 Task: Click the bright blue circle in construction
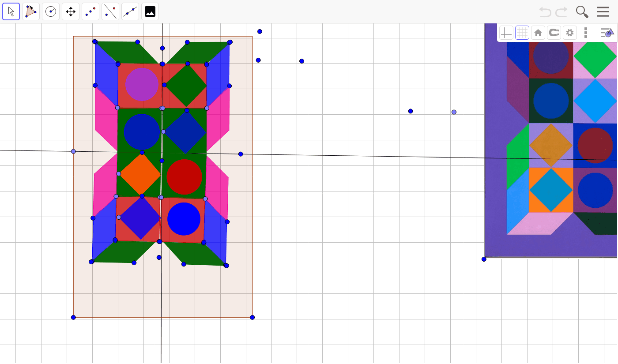tap(184, 219)
